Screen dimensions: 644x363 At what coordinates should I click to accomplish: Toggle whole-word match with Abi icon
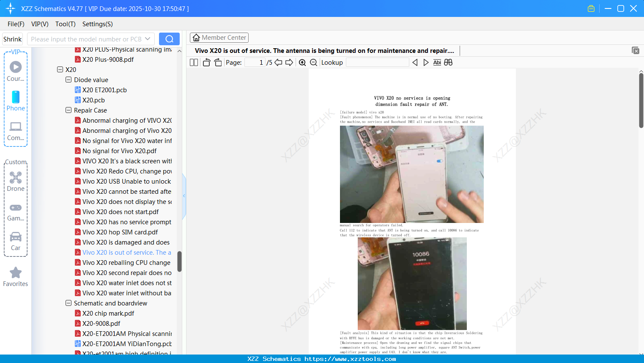click(437, 62)
